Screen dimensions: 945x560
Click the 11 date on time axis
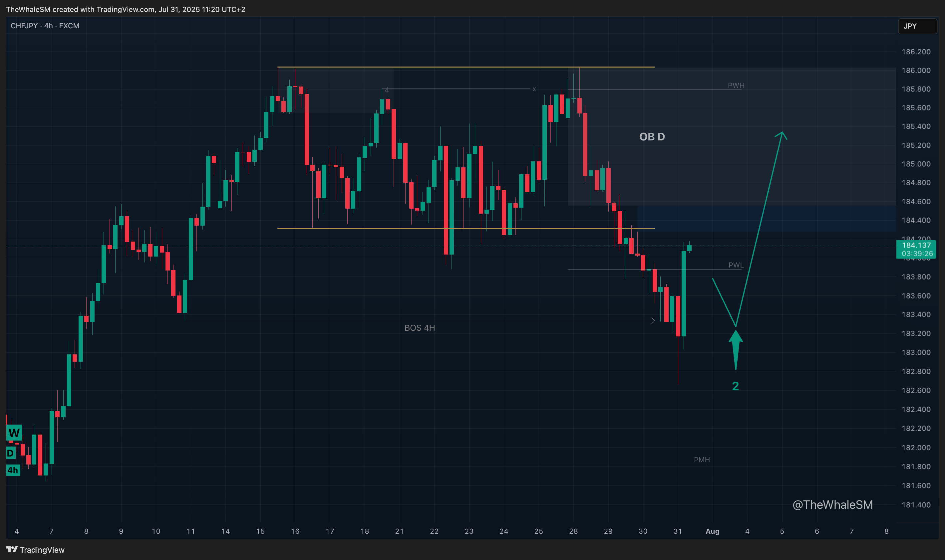tap(191, 531)
